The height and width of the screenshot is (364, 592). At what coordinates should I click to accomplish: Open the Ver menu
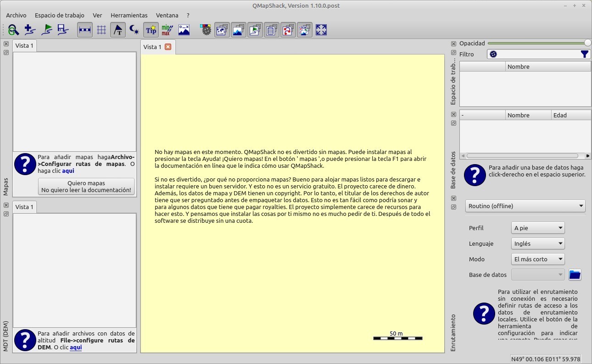click(x=97, y=15)
